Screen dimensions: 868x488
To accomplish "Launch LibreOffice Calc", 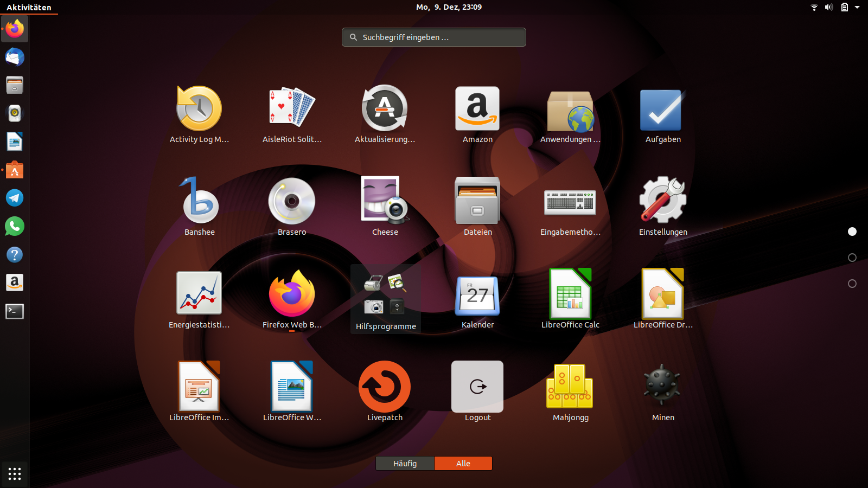I will (x=570, y=300).
